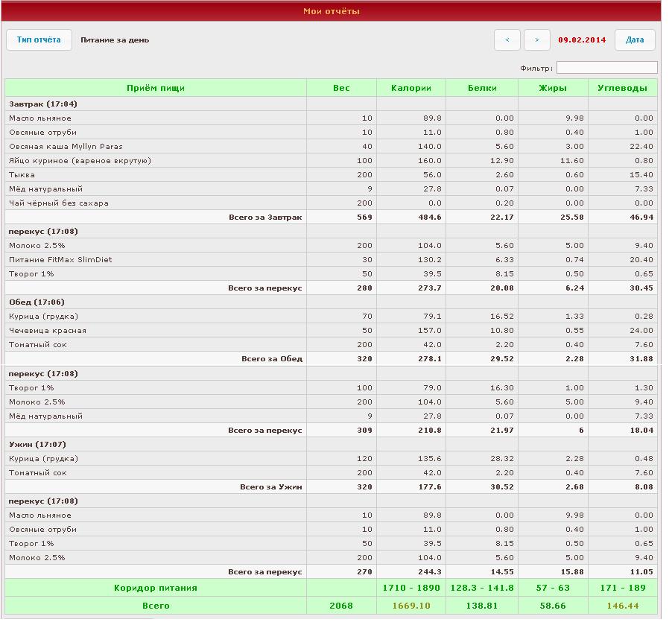Select the Завтрак (17:04) meal header
This screenshot has height=628, width=672.
pos(43,104)
